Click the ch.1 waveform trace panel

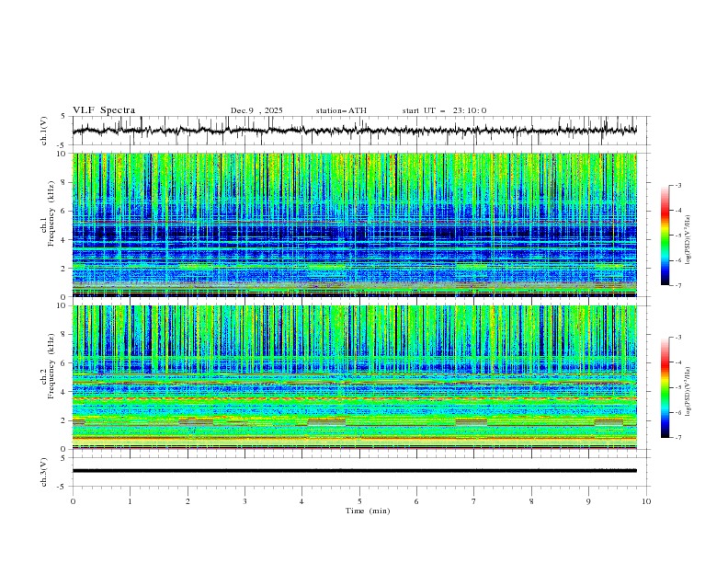point(359,131)
